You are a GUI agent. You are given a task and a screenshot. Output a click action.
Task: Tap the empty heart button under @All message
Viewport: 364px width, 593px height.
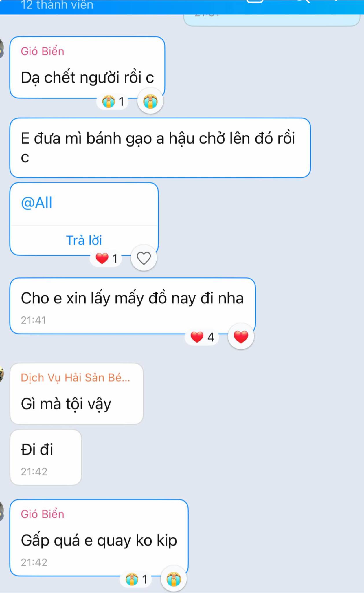coord(144,258)
